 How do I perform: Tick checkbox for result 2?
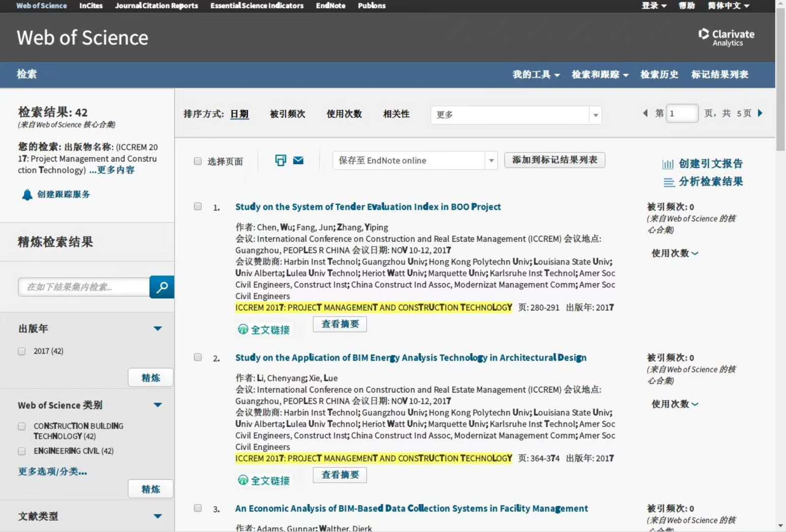coord(198,357)
